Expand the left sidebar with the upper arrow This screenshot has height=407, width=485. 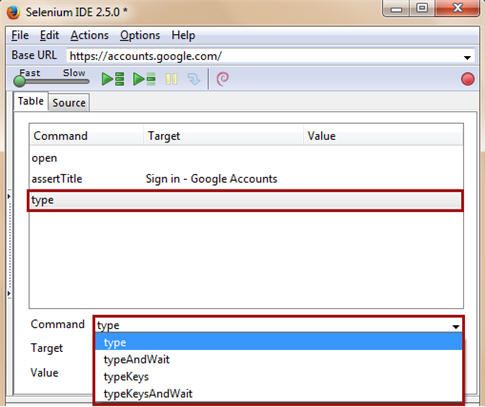9,196
